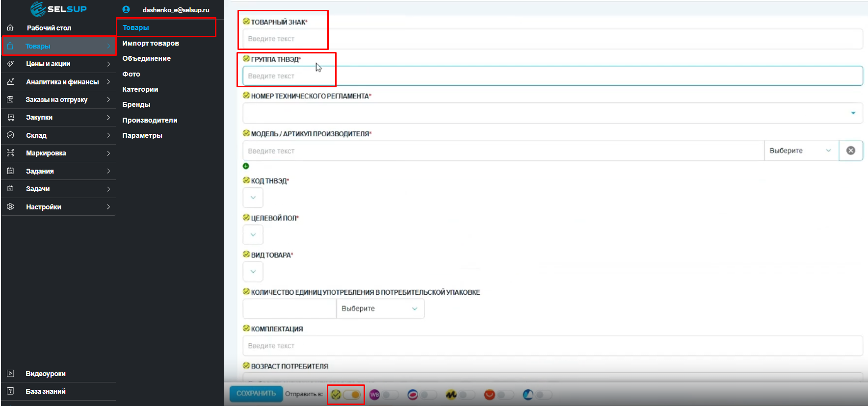The width and height of the screenshot is (868, 406).
Task: Expand the Цены и акции menu chevron
Action: tap(108, 64)
